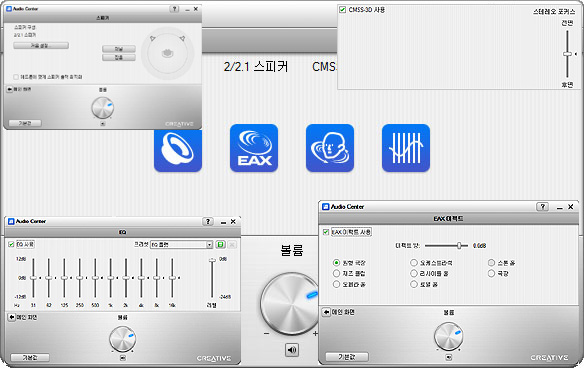Click the Audio Center logo in EQ title bar
Screen dimensions: 584x368
pyautogui.click(x=11, y=221)
